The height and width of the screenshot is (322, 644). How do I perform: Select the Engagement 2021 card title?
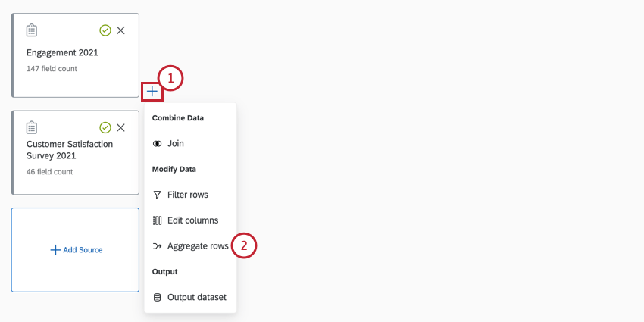click(62, 53)
